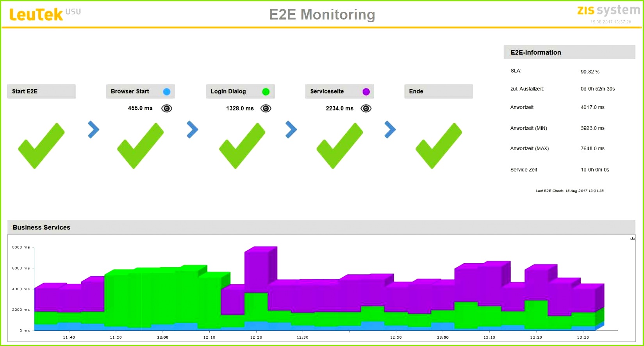The width and height of the screenshot is (644, 346).
Task: Click the 12:30 time axis label
Action: (x=303, y=337)
